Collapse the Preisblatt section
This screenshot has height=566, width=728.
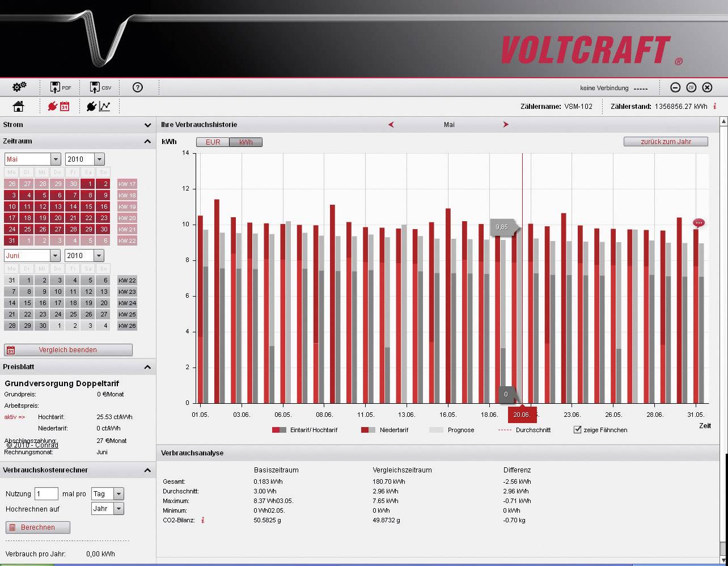pos(147,367)
